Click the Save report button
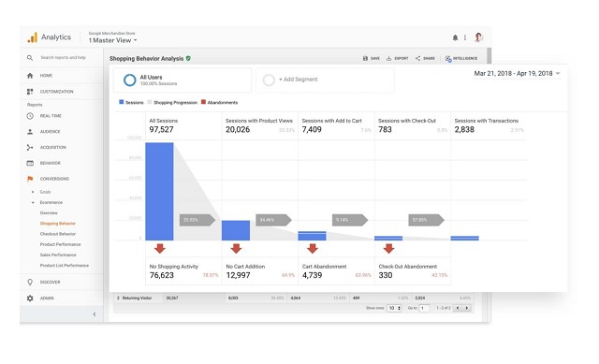The width and height of the screenshot is (599, 364). click(x=371, y=58)
